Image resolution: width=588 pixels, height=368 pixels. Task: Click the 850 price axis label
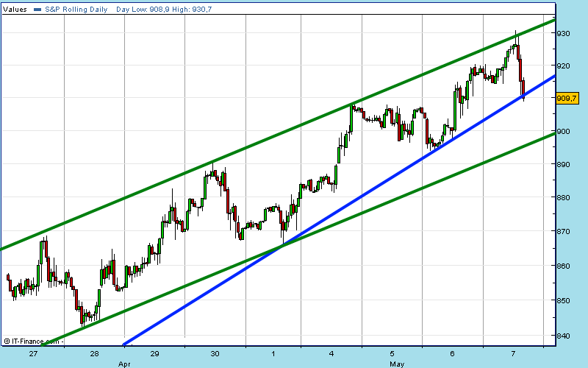tap(563, 300)
